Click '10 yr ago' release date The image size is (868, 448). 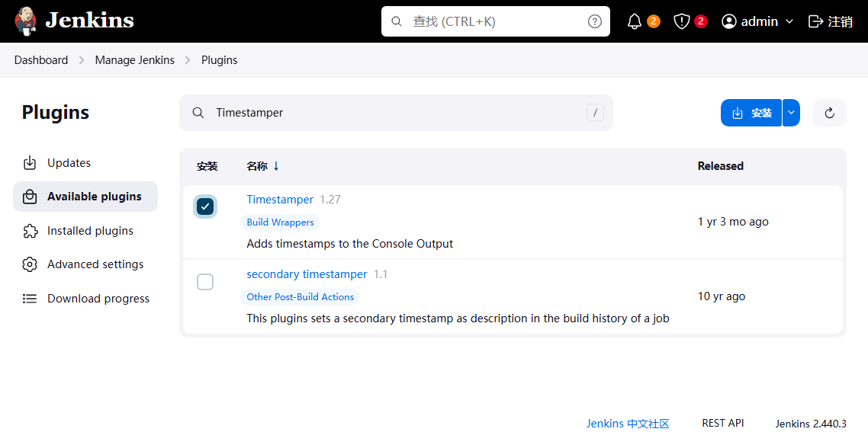722,296
